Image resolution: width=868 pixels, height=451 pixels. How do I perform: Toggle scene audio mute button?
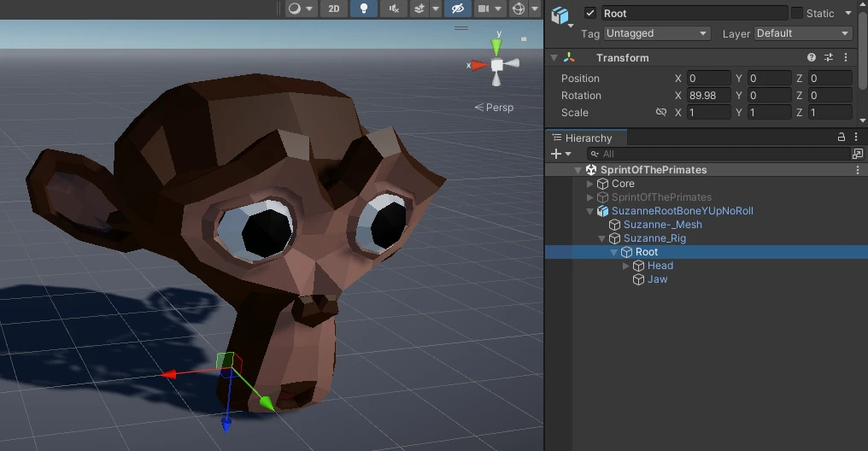pyautogui.click(x=394, y=9)
